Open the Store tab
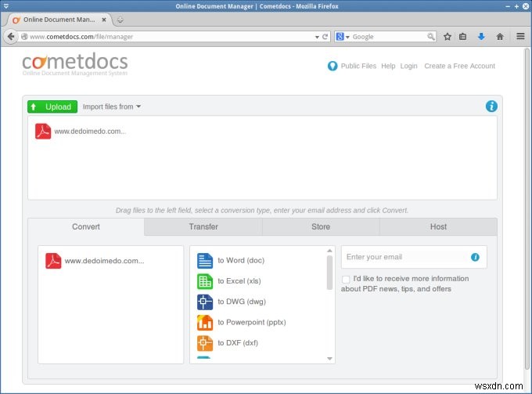 321,226
